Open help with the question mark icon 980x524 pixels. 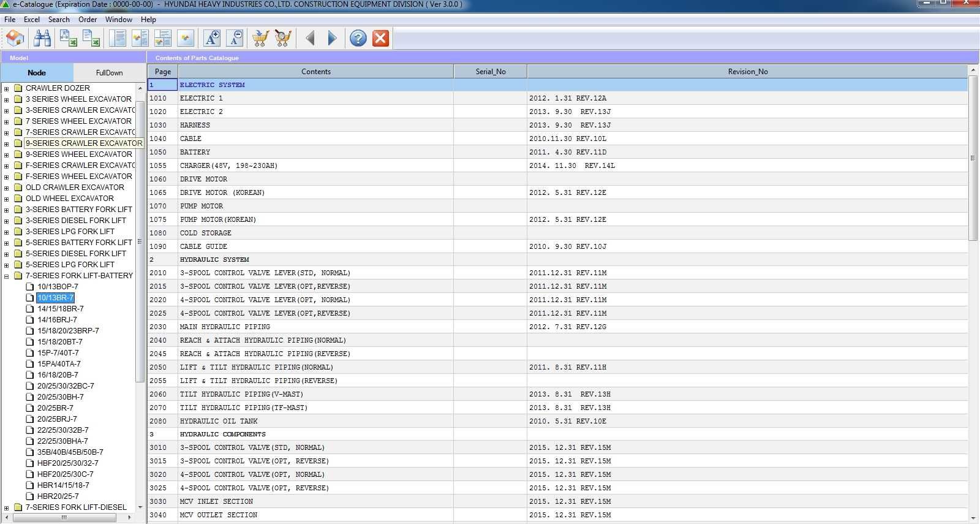pos(358,39)
